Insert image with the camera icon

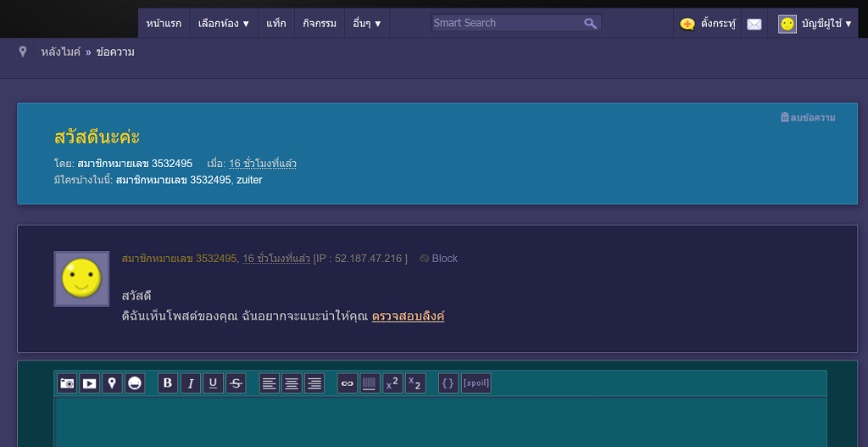coord(68,383)
